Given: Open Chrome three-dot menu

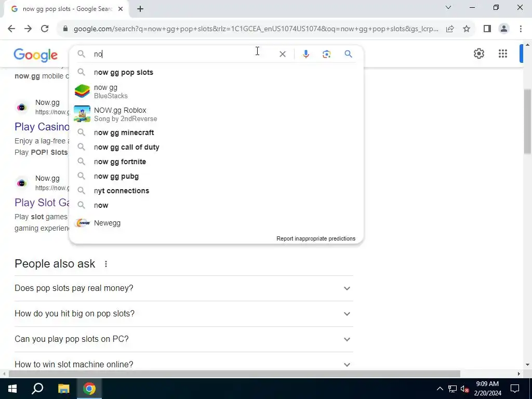Looking at the screenshot, I should [x=521, y=29].
